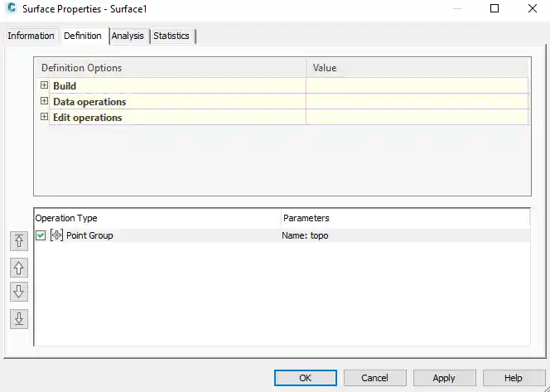The width and height of the screenshot is (550, 392).
Task: Go to the Statistics tab
Action: click(171, 36)
